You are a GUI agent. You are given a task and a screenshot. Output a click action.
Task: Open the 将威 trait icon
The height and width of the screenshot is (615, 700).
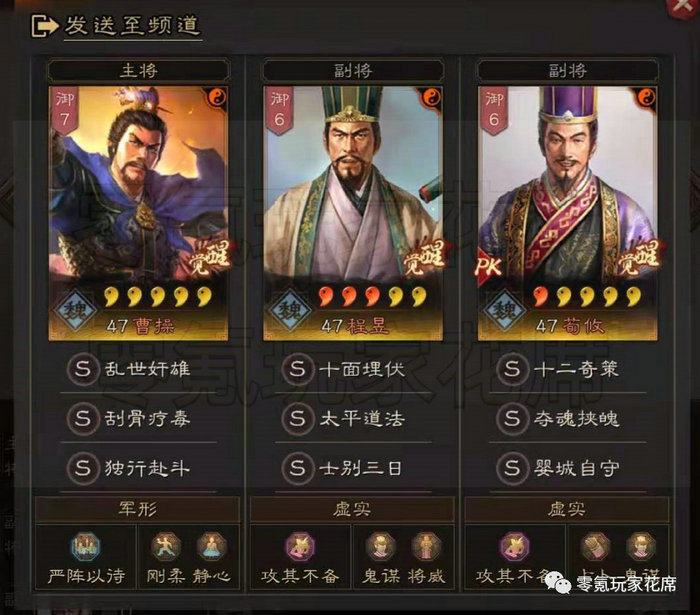tap(426, 546)
